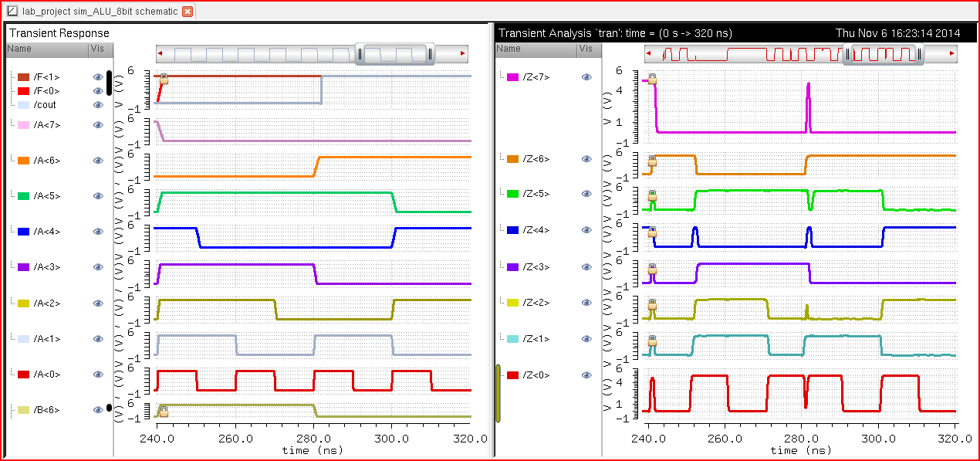Screen dimensions: 980x461
Task: Select the /cout signal in left list
Action: [x=45, y=105]
